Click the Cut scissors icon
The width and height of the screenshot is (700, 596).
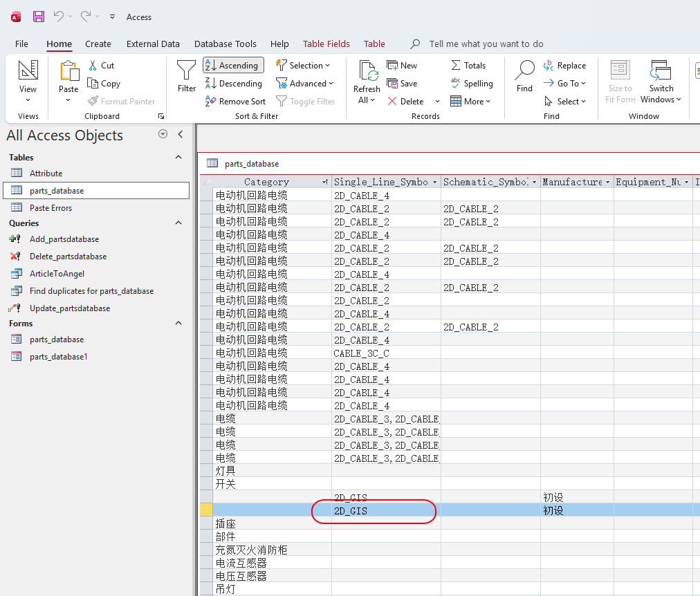[x=101, y=66]
